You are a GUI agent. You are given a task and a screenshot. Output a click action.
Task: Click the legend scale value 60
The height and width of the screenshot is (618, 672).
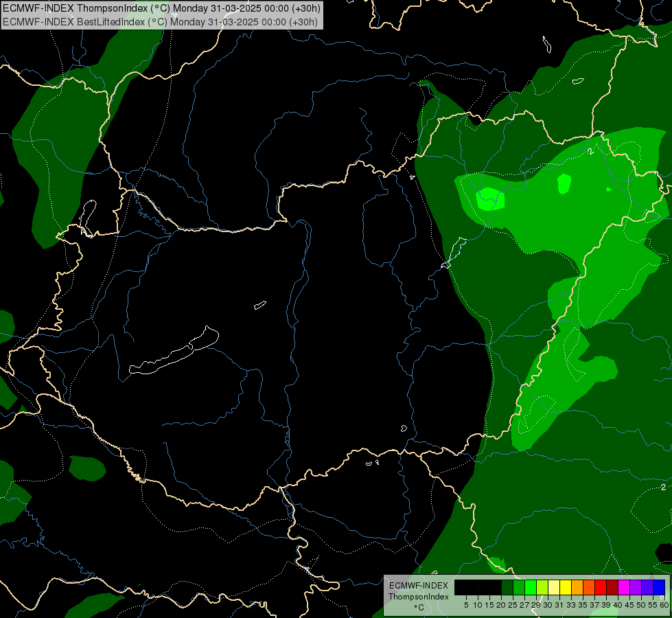point(664,605)
